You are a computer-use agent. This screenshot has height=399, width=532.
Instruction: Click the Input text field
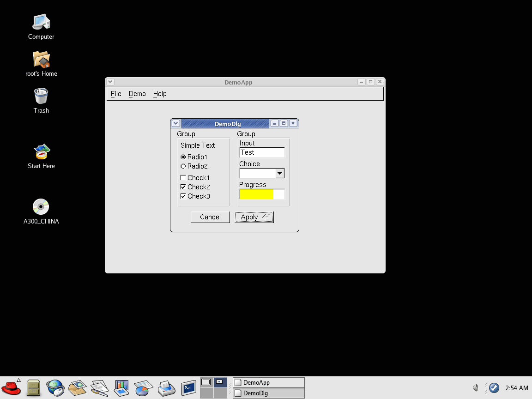[262, 152]
